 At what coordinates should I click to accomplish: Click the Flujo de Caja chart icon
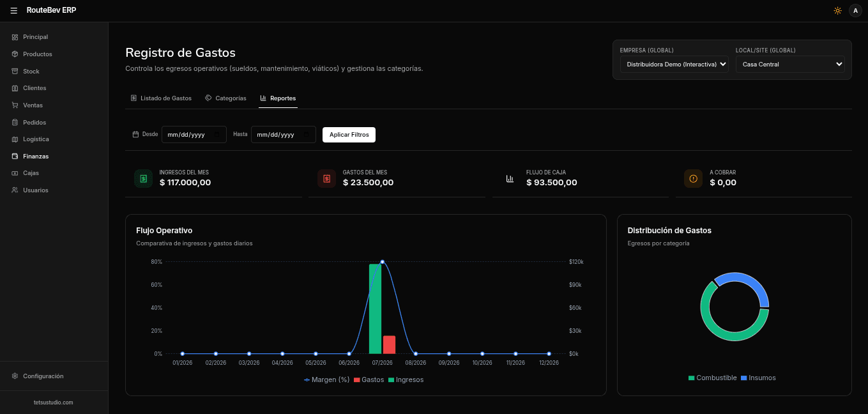[x=510, y=179]
